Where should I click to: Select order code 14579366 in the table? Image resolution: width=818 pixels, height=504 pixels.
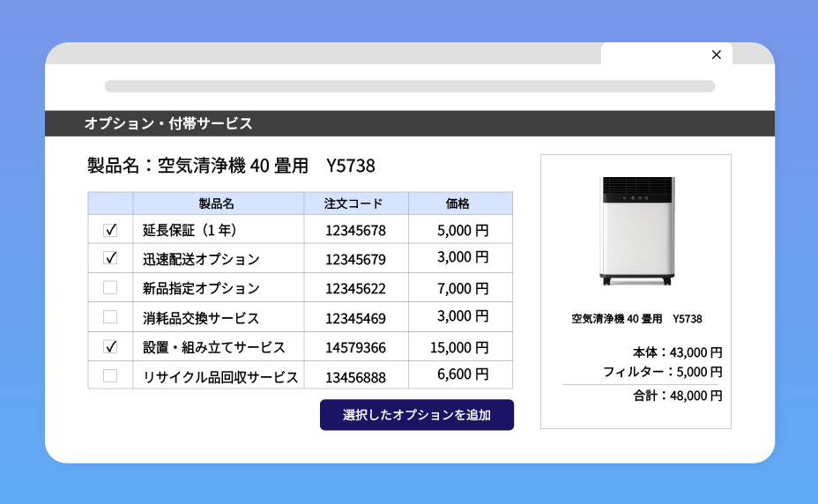click(x=355, y=347)
